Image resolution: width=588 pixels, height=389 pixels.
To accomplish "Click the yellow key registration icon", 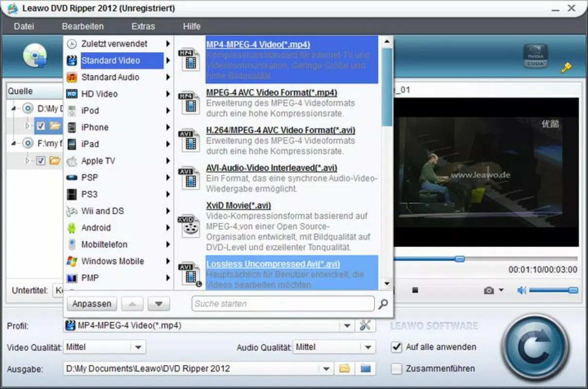I will (x=566, y=68).
